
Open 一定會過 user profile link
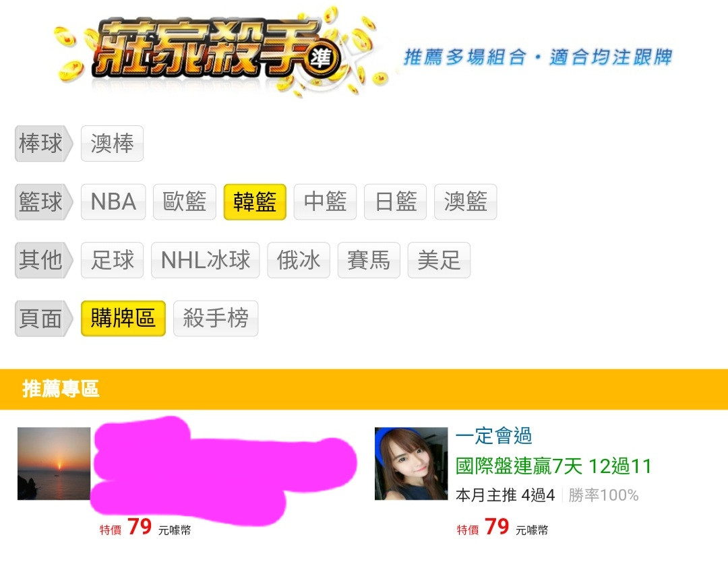tap(493, 436)
